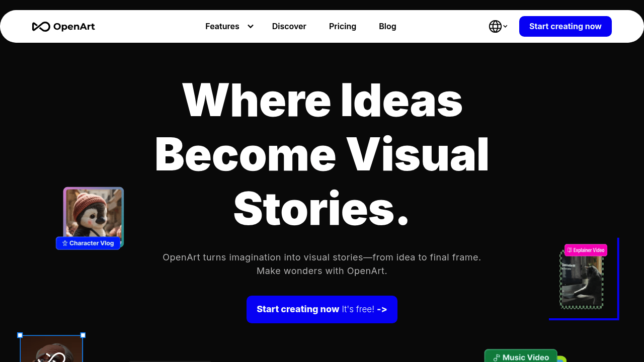Select the Character Vlog badge
644x362 pixels.
click(x=88, y=243)
